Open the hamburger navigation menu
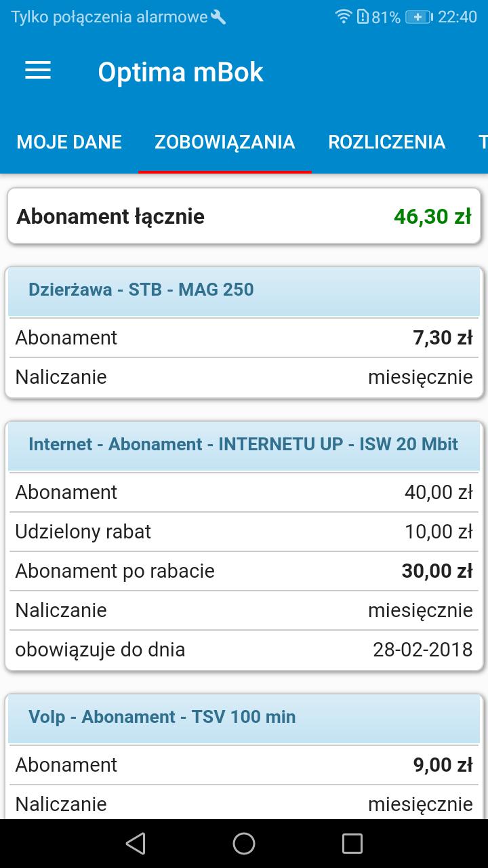The height and width of the screenshot is (868, 488). [38, 71]
